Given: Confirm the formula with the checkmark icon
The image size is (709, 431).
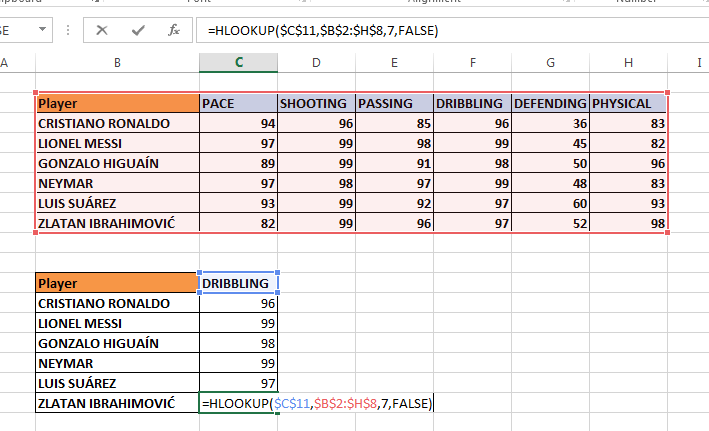Looking at the screenshot, I should tap(138, 30).
